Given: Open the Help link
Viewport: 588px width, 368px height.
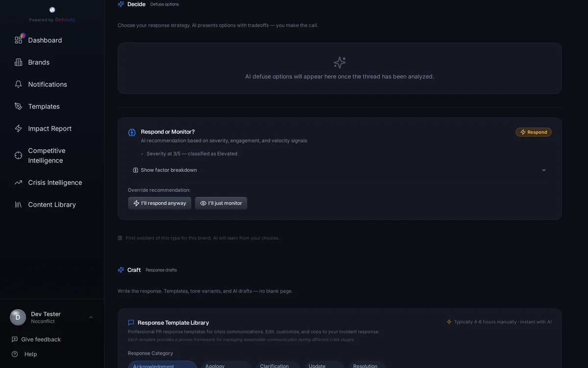Looking at the screenshot, I should (x=30, y=354).
